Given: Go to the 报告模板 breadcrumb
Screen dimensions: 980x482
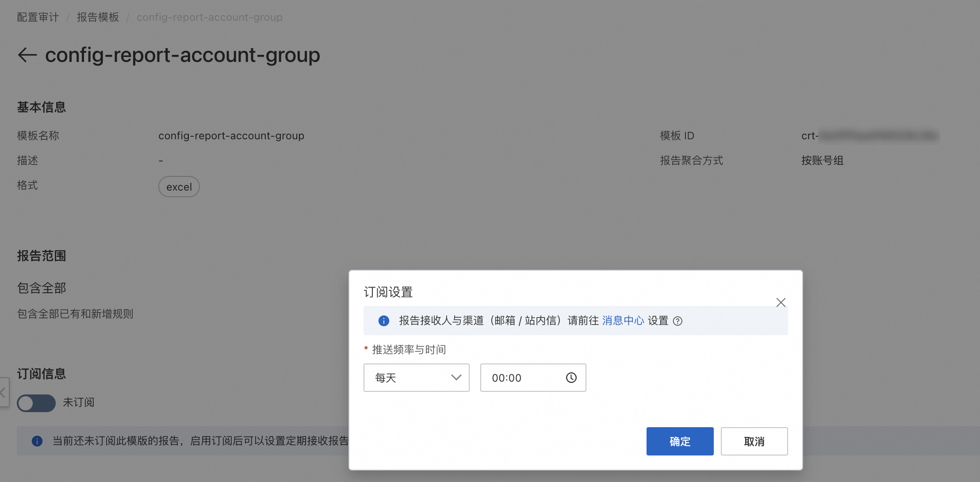Looking at the screenshot, I should [98, 17].
